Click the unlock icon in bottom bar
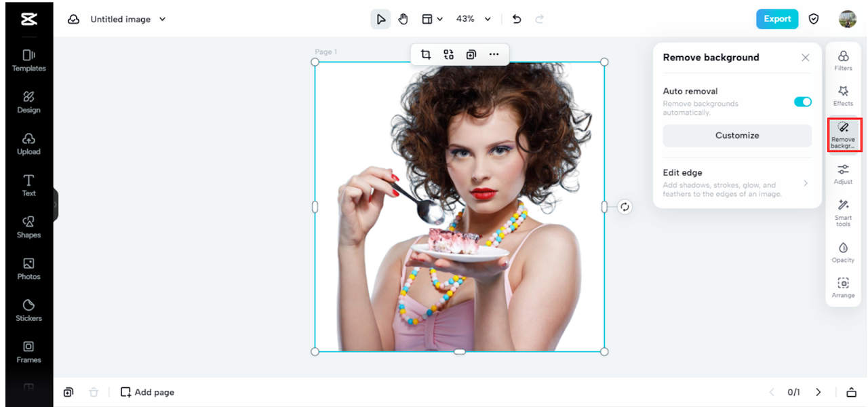The height and width of the screenshot is (407, 868). point(851,392)
